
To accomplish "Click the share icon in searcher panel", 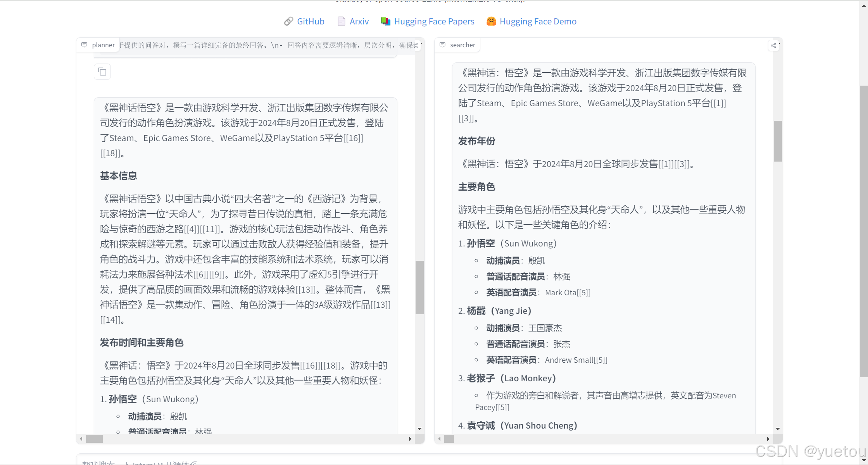I will [x=773, y=45].
